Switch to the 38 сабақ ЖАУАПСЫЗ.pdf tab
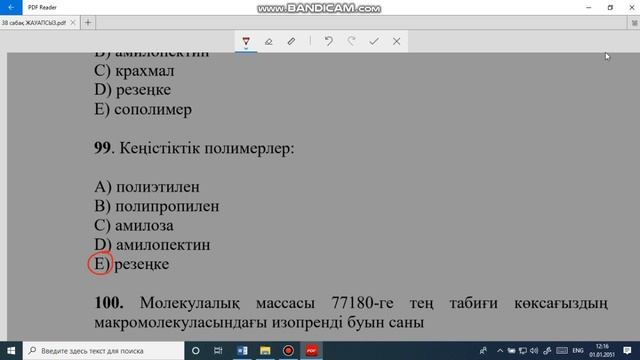 click(x=34, y=23)
